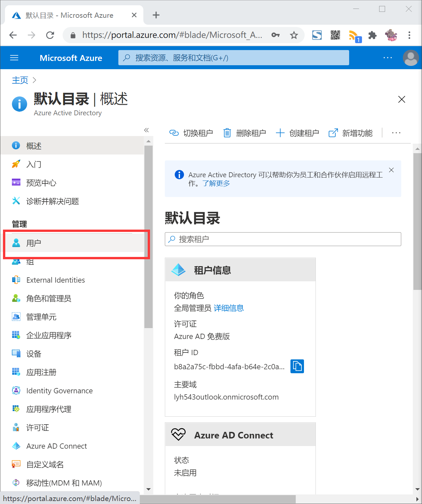Click sidebar vertical scrollbar thumb
Viewport: 422px width, 504px height.
148,237
